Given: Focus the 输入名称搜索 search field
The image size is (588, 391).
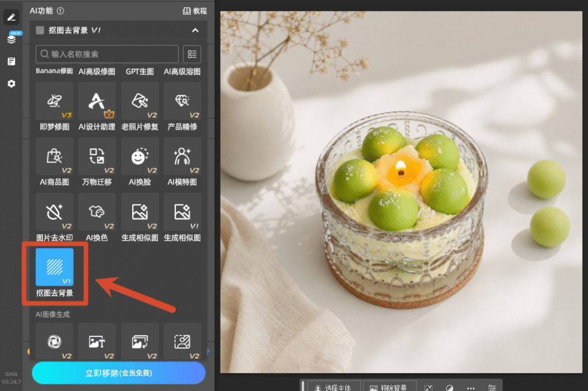Looking at the screenshot, I should (107, 54).
